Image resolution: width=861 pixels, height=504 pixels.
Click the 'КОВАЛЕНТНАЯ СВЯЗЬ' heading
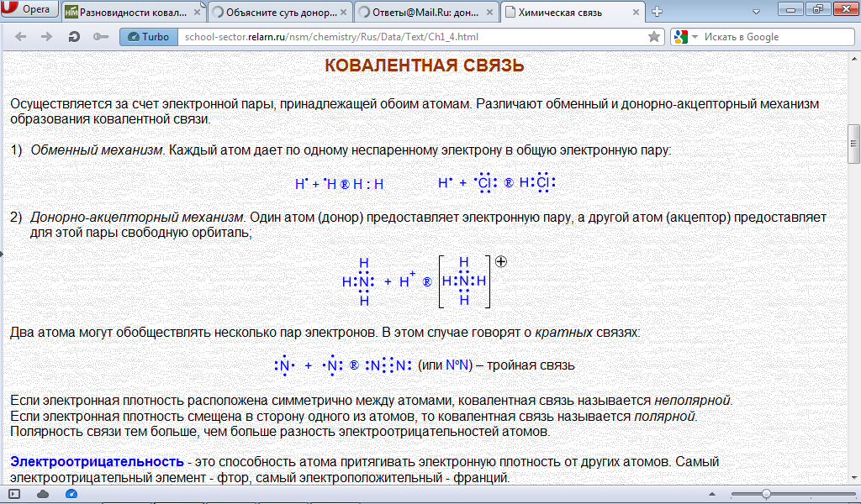tap(424, 66)
